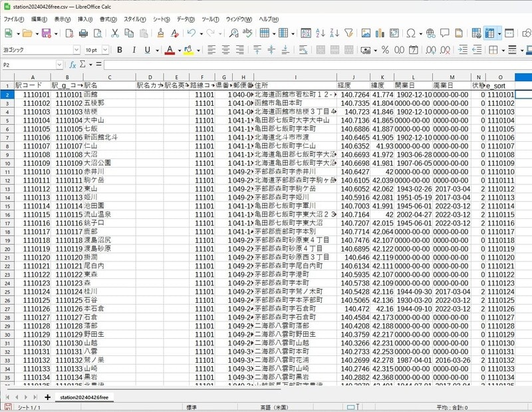Insert a pivot table
Viewport: 532px width, 412px height.
pos(394,33)
